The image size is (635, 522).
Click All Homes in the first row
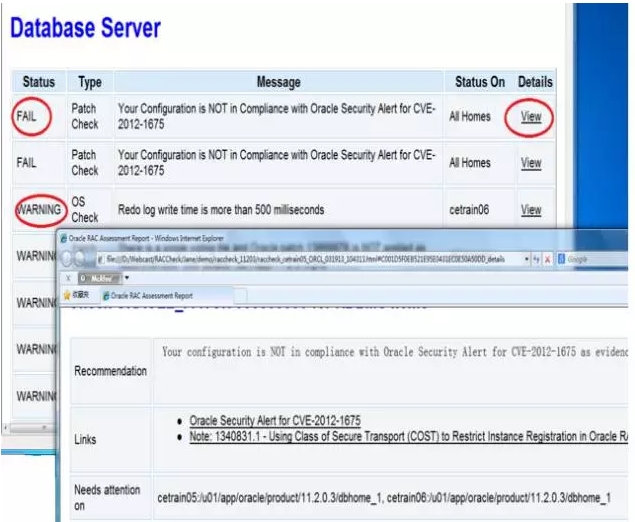pos(470,117)
